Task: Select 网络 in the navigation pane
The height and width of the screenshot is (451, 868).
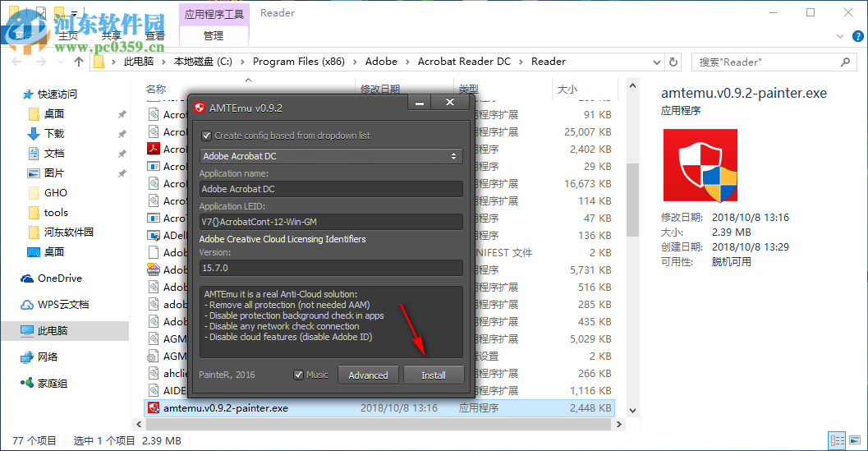Action: (x=47, y=357)
